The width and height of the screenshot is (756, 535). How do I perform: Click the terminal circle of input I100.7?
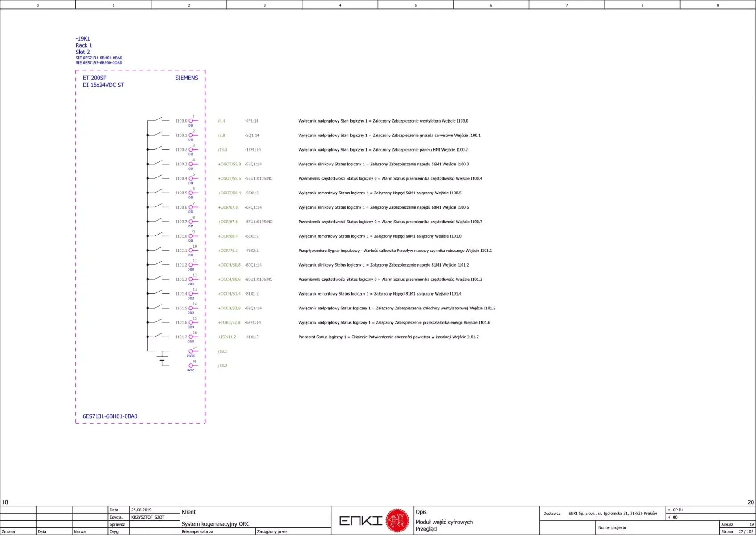click(191, 222)
